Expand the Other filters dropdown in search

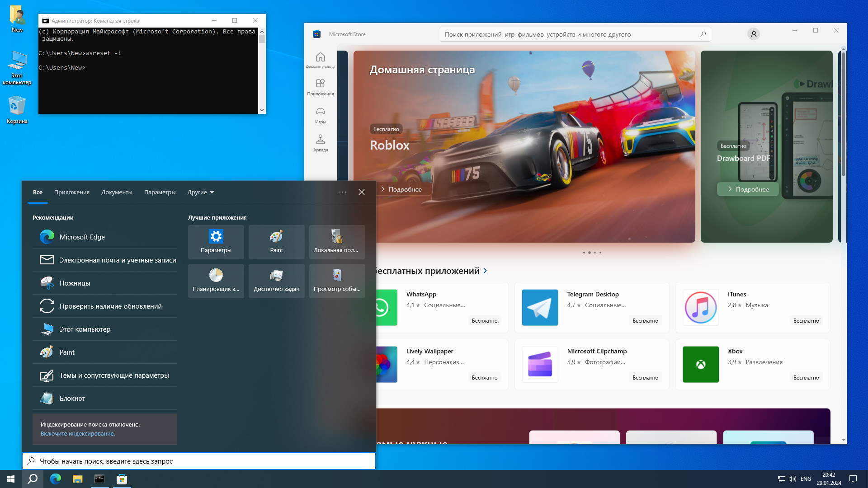[201, 192]
